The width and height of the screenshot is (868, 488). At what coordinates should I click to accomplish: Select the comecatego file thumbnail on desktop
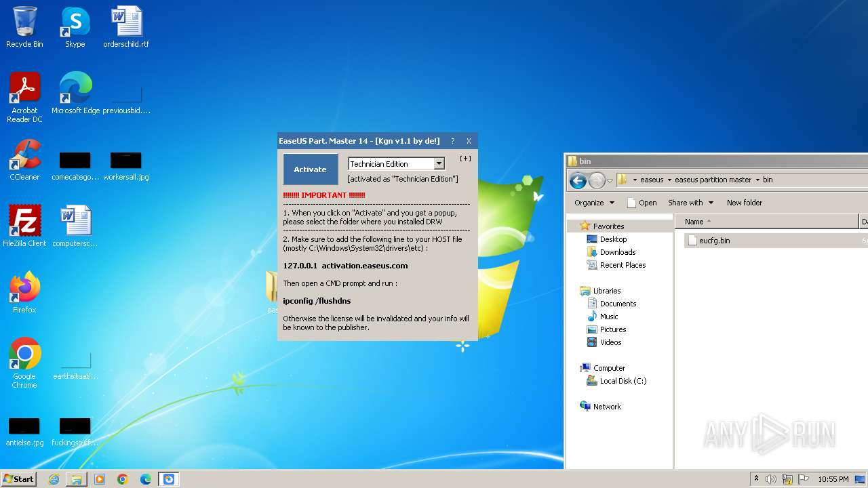tap(75, 167)
